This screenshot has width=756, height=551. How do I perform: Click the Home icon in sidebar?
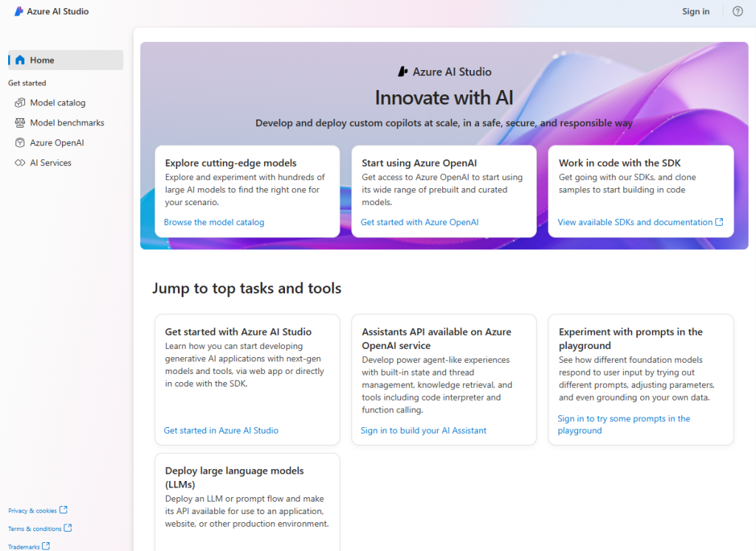20,60
